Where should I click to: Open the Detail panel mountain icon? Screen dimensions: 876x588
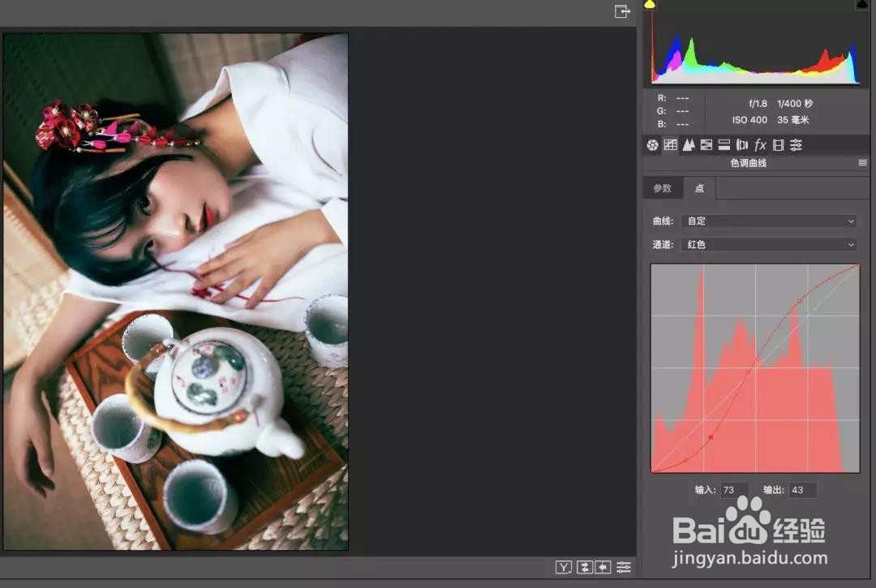pyautogui.click(x=689, y=145)
